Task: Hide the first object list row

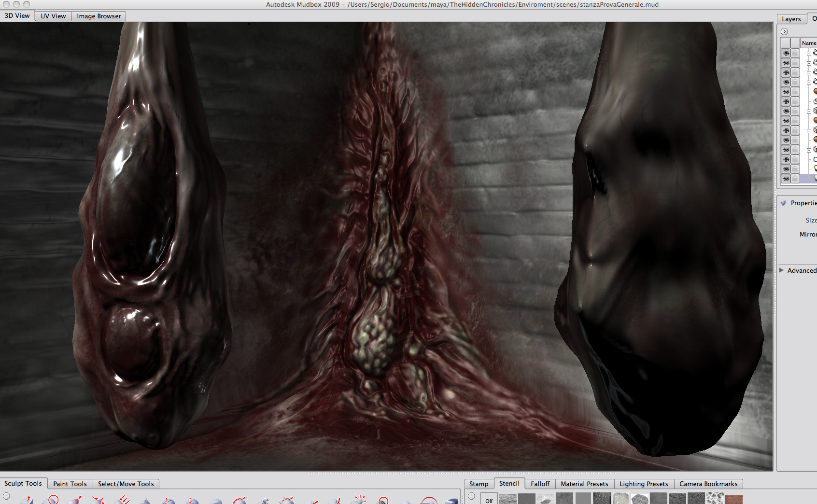Action: [786, 53]
